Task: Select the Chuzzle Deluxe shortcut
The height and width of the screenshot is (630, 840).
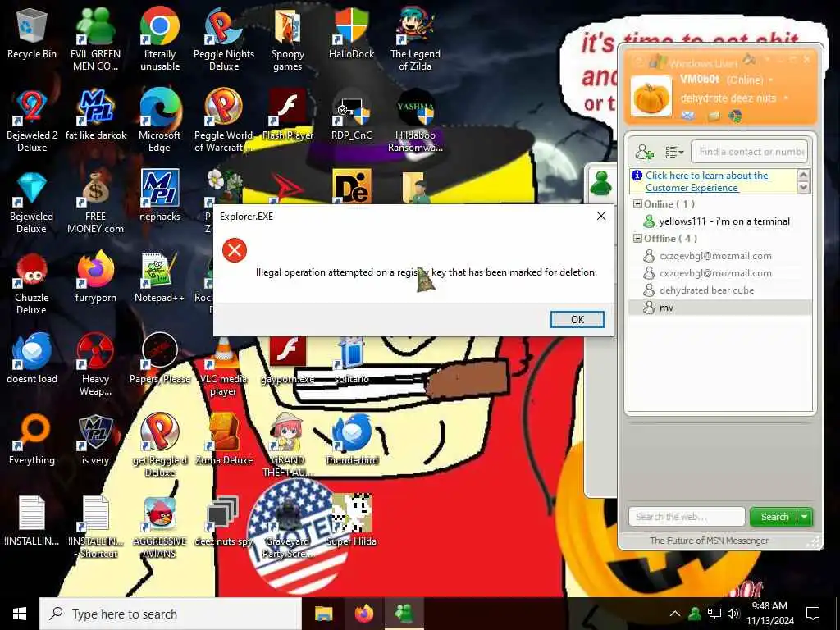Action: click(32, 284)
